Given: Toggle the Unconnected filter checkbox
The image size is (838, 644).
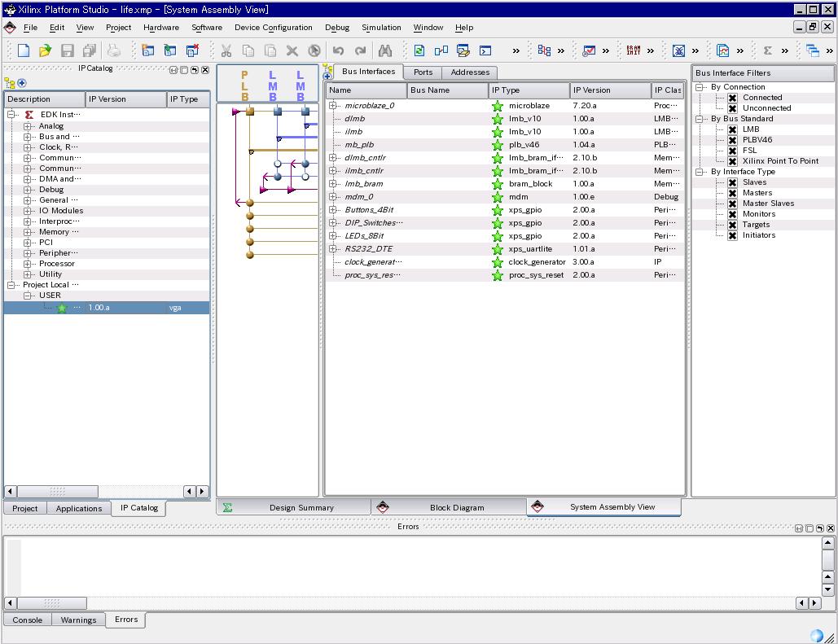Looking at the screenshot, I should pyautogui.click(x=733, y=108).
